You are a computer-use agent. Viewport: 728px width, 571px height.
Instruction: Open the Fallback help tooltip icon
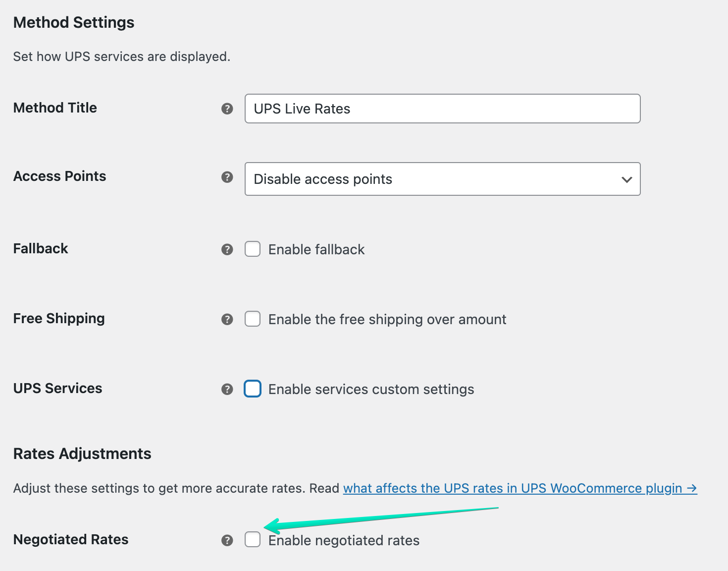pyautogui.click(x=227, y=249)
